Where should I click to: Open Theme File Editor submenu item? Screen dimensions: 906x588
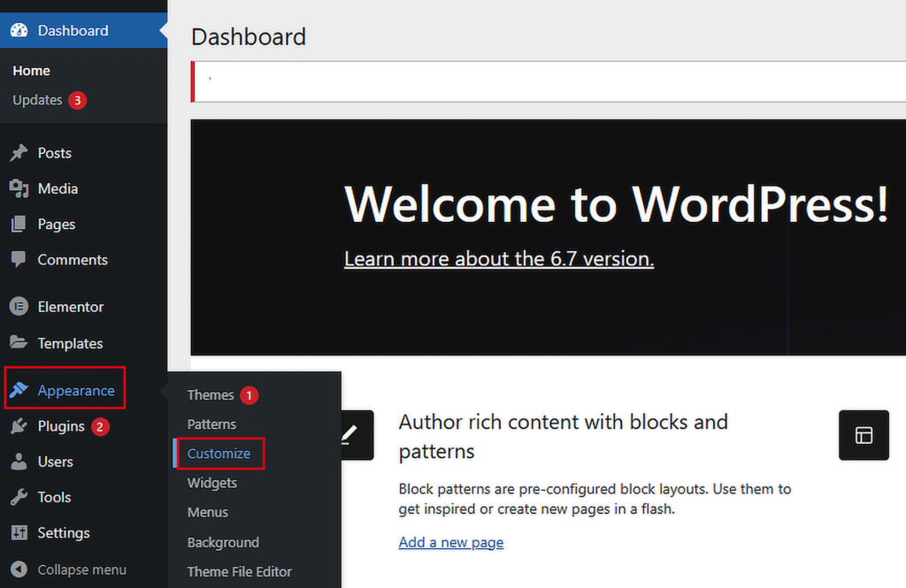click(x=239, y=572)
